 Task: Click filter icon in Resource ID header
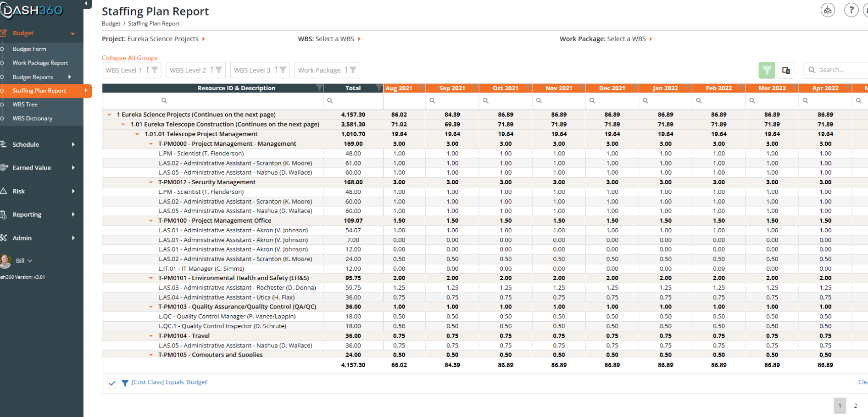tap(319, 88)
